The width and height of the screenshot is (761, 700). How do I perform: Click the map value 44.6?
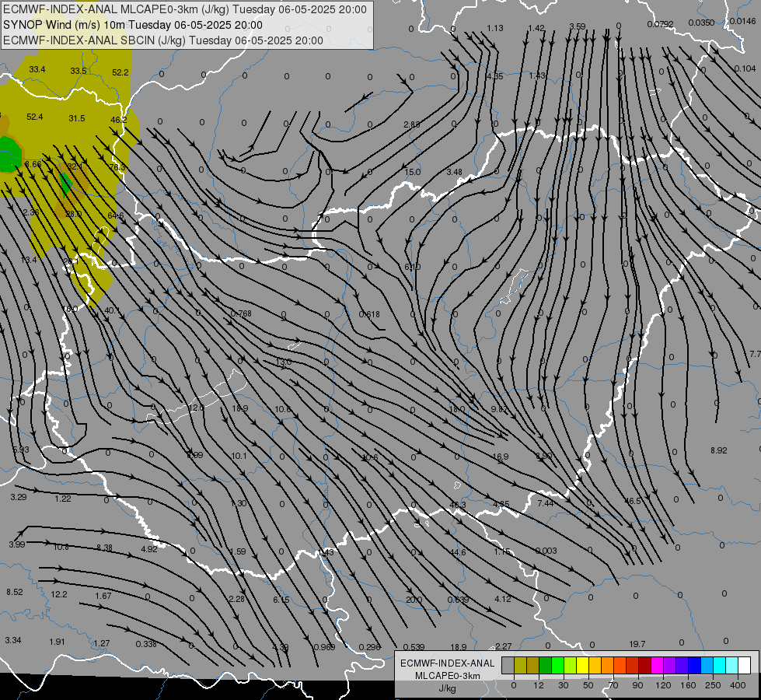(x=458, y=552)
